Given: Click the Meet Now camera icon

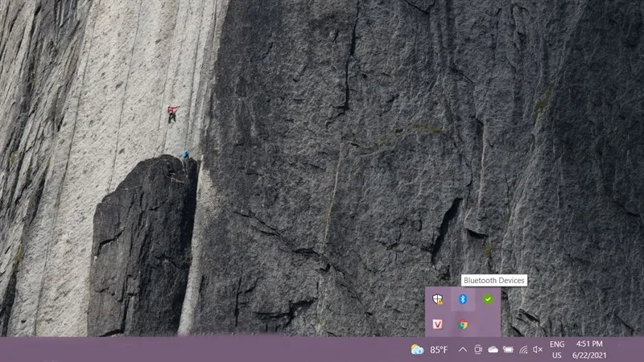Looking at the screenshot, I should (477, 350).
